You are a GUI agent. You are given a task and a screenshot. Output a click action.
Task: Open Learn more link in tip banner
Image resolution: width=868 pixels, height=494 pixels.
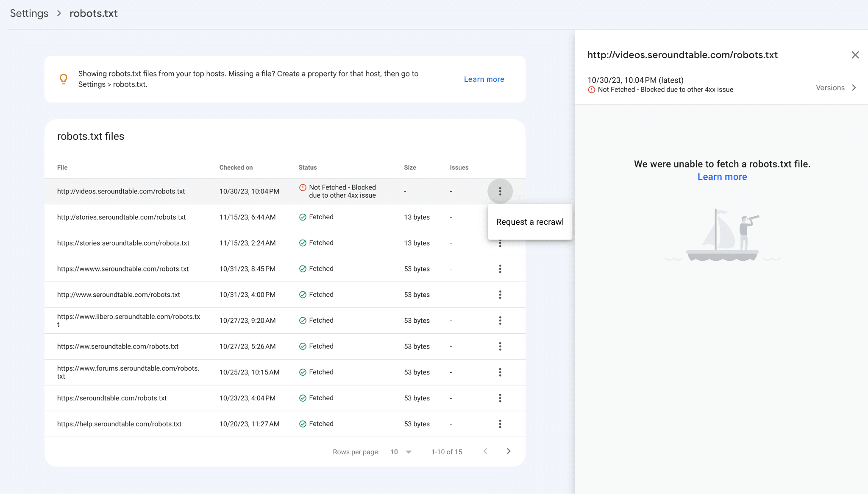(484, 79)
